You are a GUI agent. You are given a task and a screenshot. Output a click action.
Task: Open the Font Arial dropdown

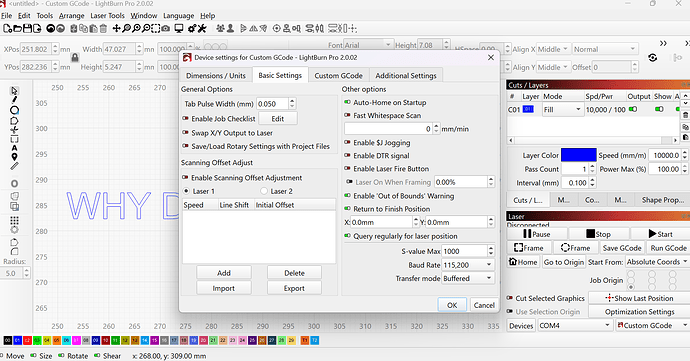tap(367, 45)
